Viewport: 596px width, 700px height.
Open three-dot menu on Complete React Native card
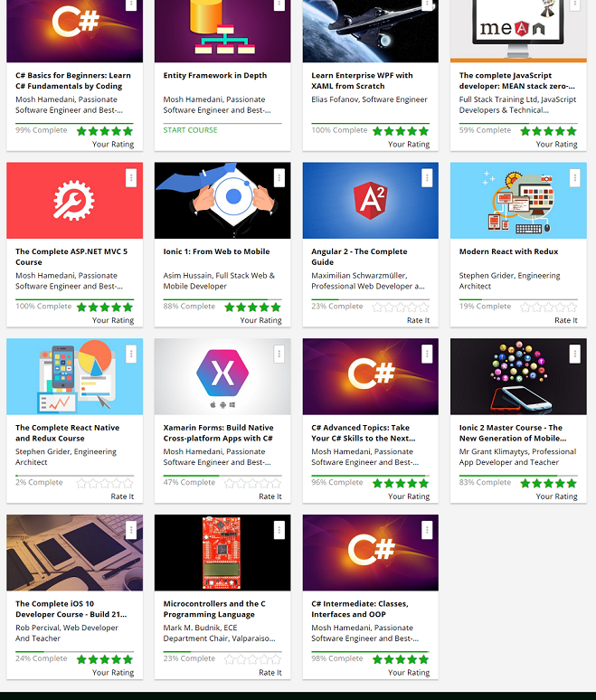pyautogui.click(x=131, y=354)
